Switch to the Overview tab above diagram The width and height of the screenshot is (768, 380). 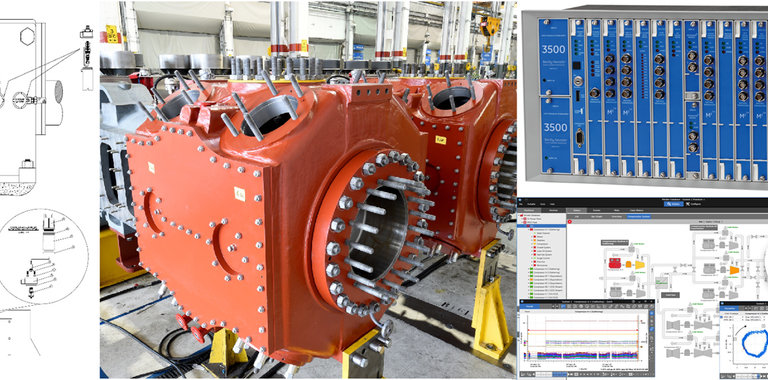617,216
